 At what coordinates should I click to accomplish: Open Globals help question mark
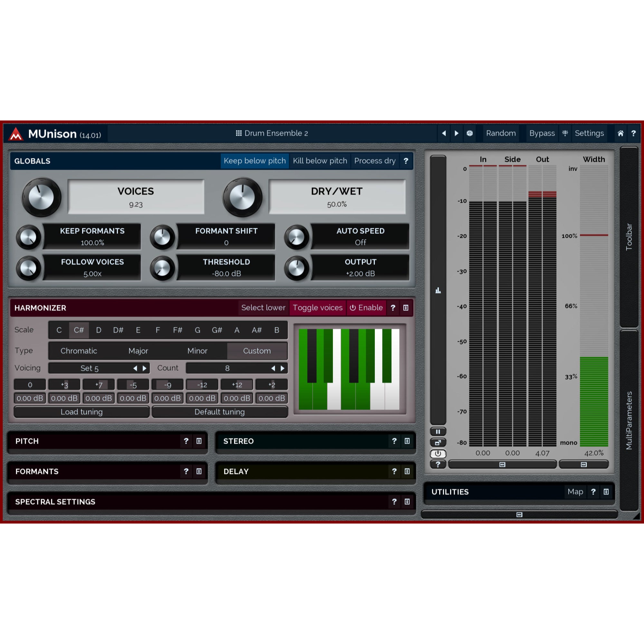[x=406, y=161]
